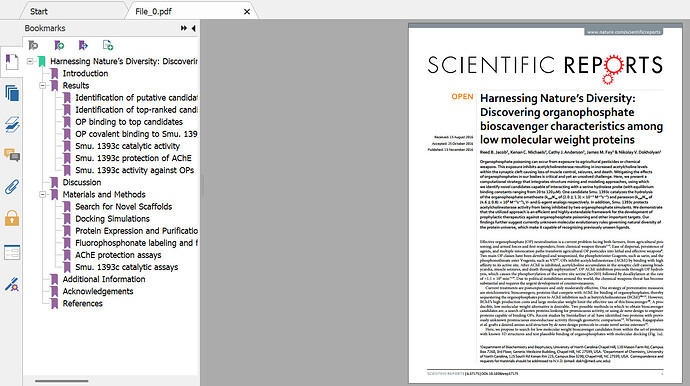Click the Bookmarks panel horizontal scrollbar
The image size is (690, 386).
pos(62,381)
